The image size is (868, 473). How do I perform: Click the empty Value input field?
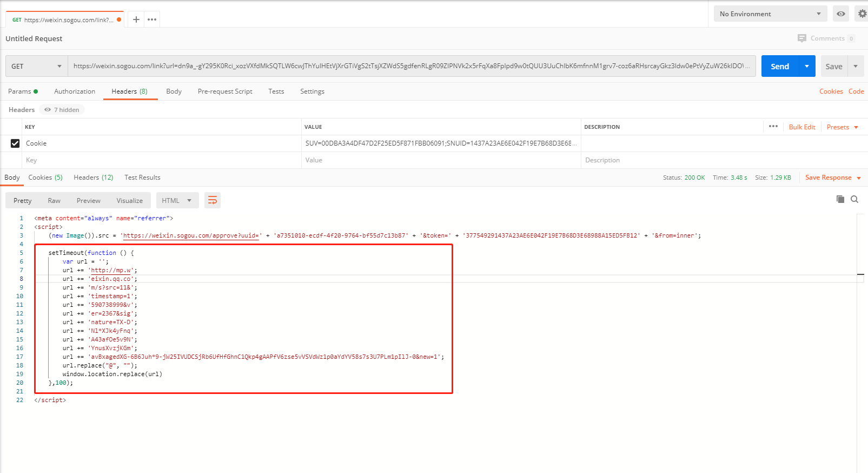[x=441, y=160]
